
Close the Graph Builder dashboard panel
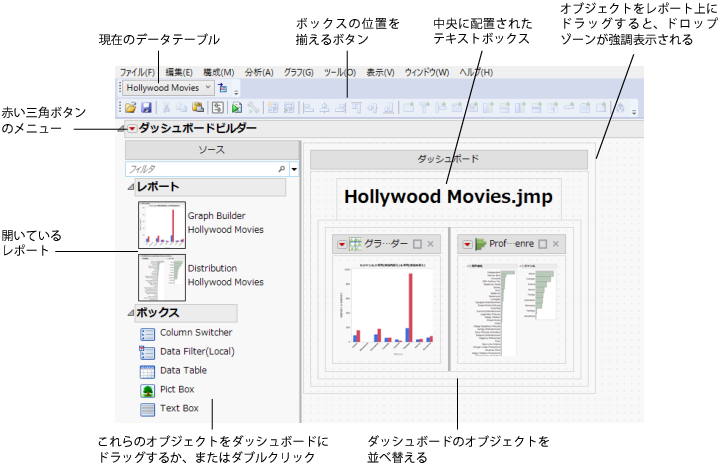(431, 244)
